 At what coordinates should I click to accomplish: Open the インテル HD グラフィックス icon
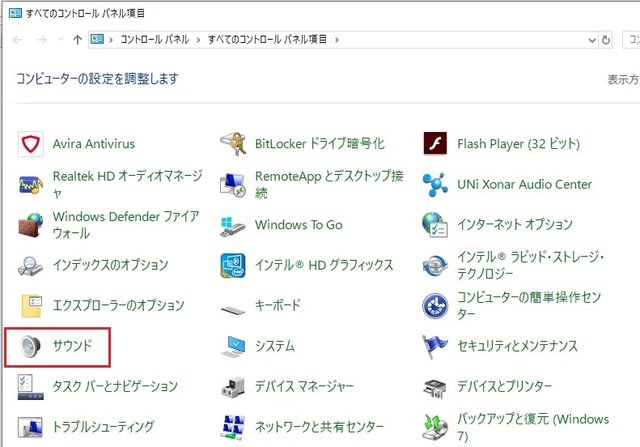233,265
